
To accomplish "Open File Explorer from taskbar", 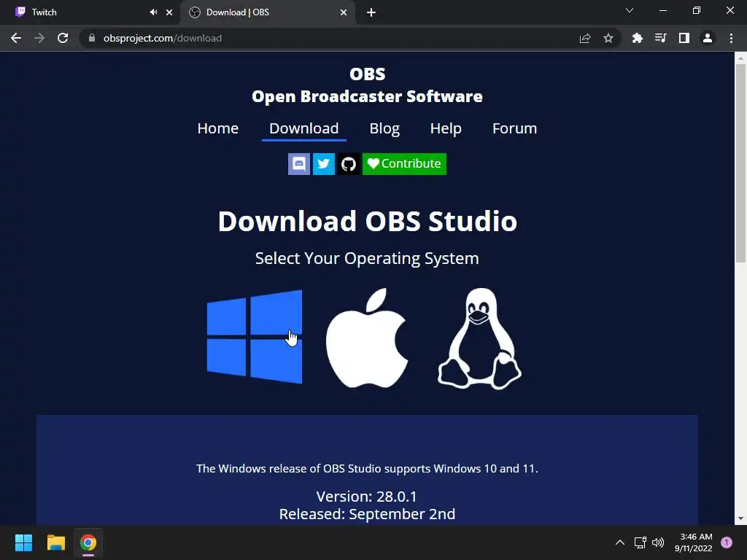I will tap(55, 542).
